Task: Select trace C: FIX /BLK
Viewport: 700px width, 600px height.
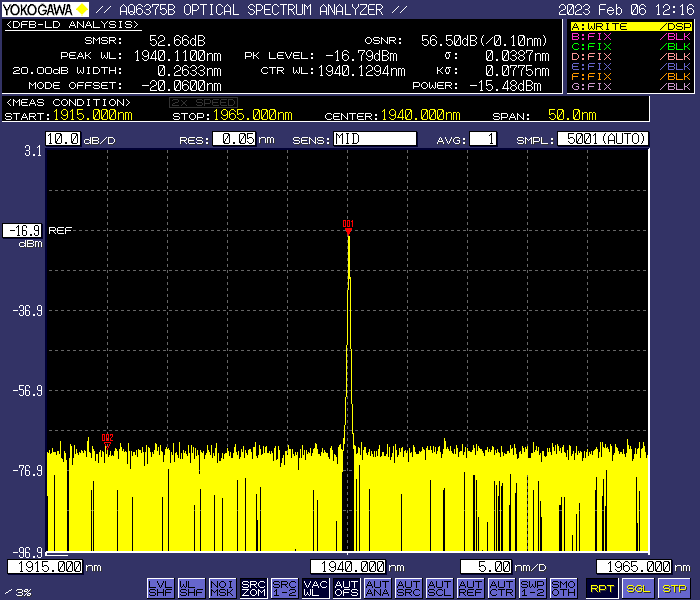Action: coord(631,46)
